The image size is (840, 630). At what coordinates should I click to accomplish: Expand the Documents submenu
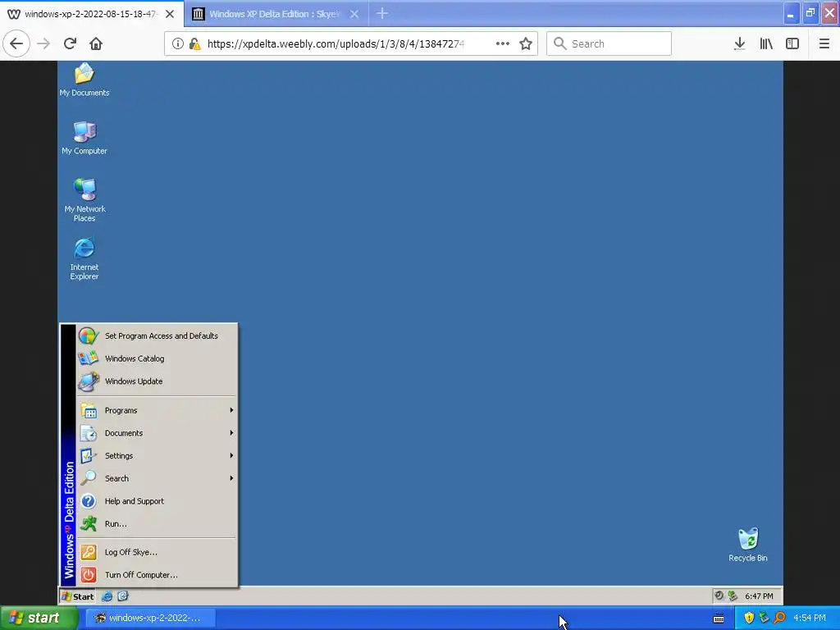coord(157,433)
